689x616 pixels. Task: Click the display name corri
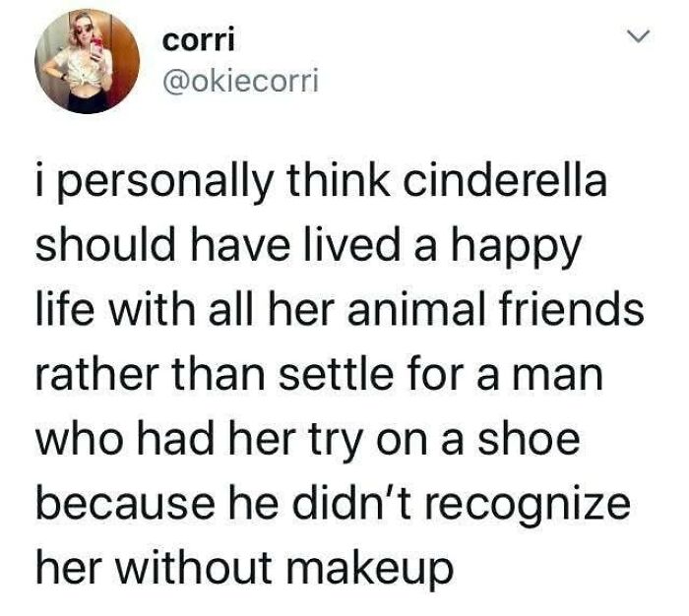tap(194, 42)
